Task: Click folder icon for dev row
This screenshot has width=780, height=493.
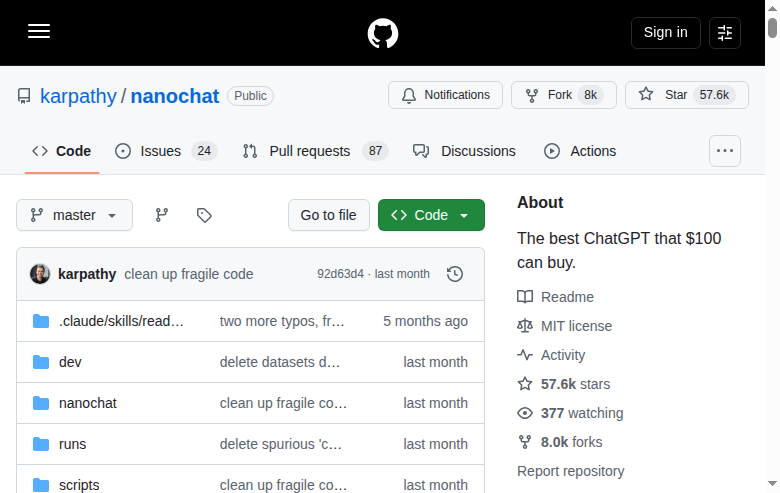Action: (41, 362)
